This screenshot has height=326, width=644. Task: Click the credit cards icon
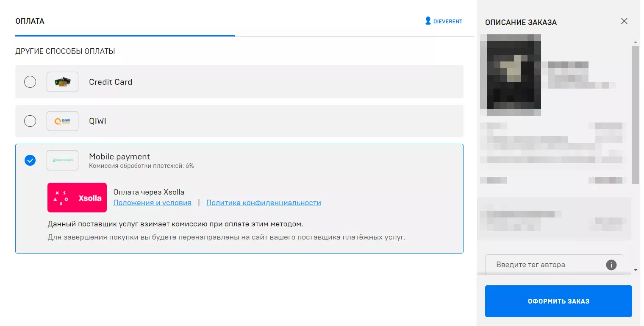point(62,82)
